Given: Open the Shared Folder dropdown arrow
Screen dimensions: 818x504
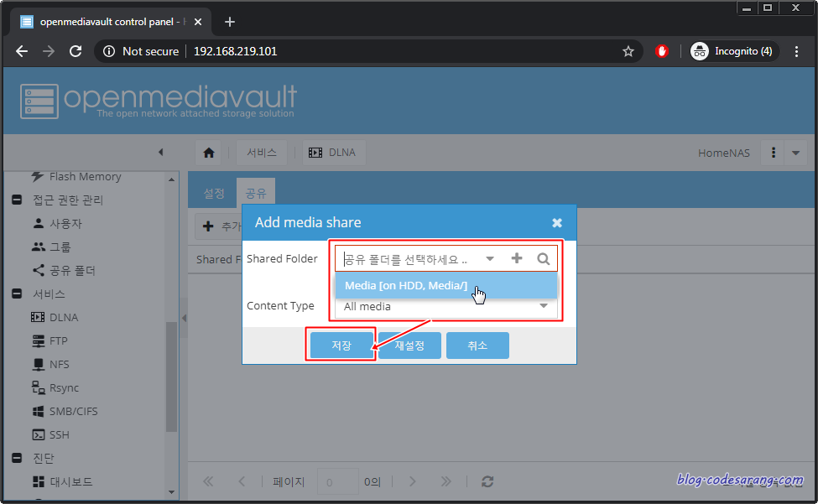Looking at the screenshot, I should click(490, 259).
